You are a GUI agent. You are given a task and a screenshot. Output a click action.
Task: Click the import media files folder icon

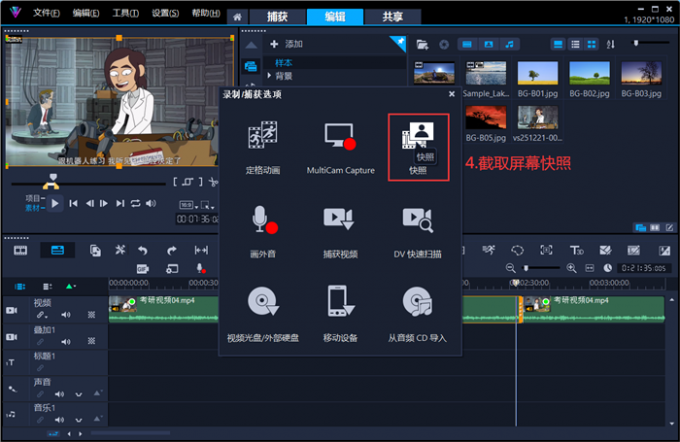coord(422,44)
